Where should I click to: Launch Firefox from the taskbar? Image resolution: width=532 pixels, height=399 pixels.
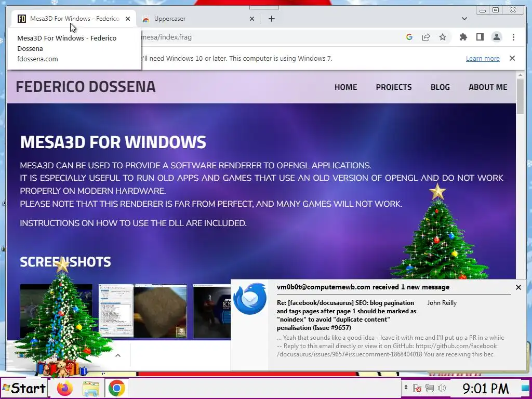(65, 389)
